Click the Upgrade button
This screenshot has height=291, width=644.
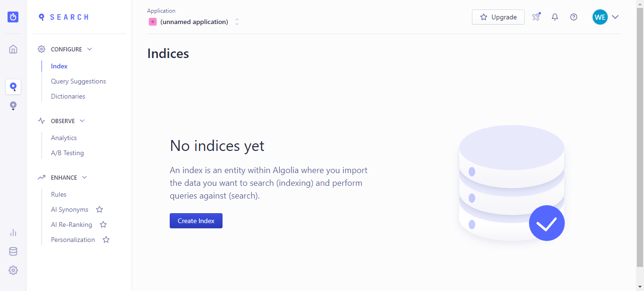coord(498,17)
